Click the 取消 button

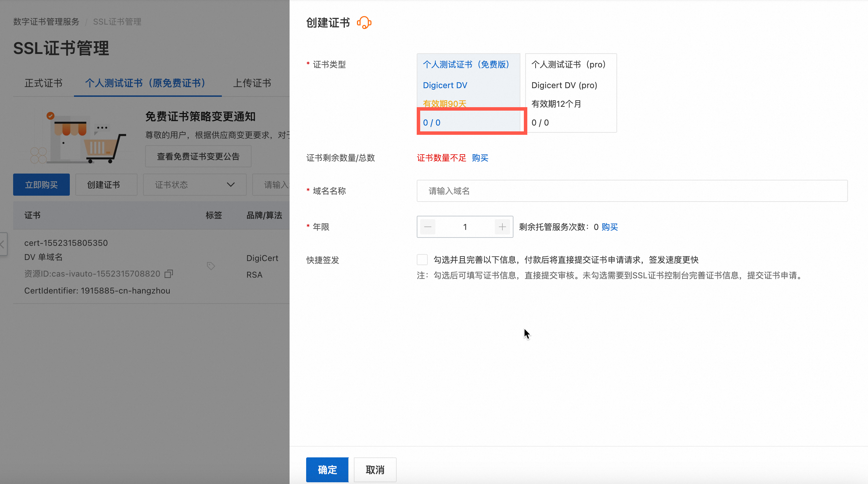point(375,469)
